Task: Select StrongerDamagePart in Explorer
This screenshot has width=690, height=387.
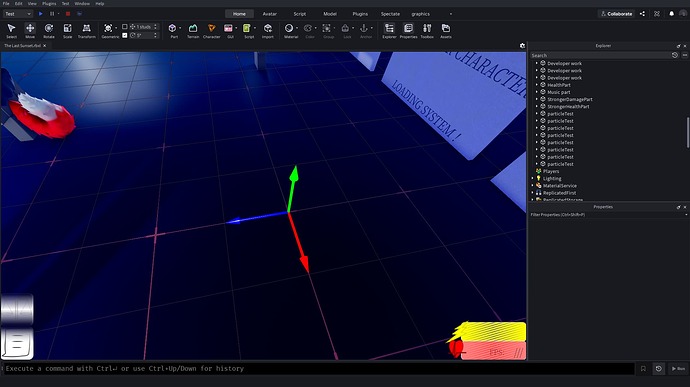Action: point(569,100)
